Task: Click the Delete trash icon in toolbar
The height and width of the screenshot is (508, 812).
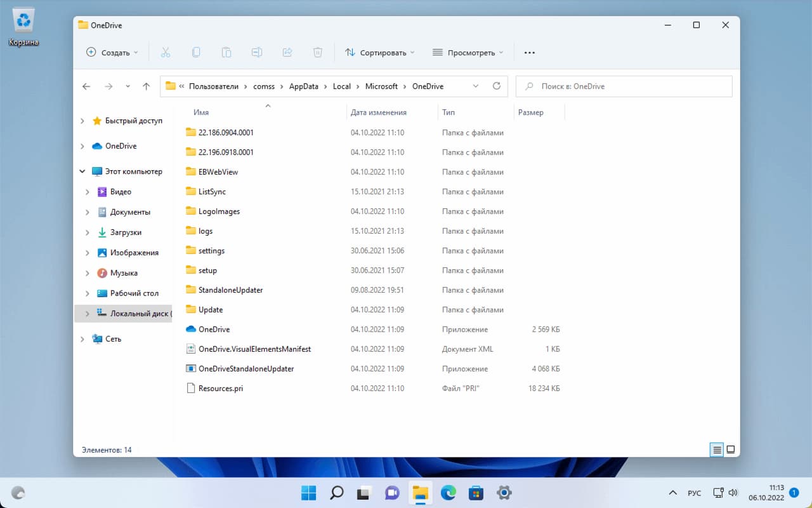Action: (318, 53)
